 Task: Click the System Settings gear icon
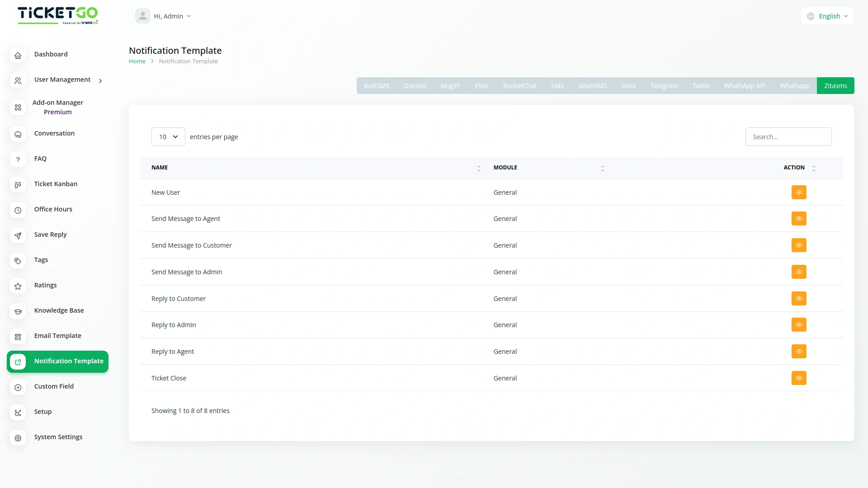pos(18,438)
